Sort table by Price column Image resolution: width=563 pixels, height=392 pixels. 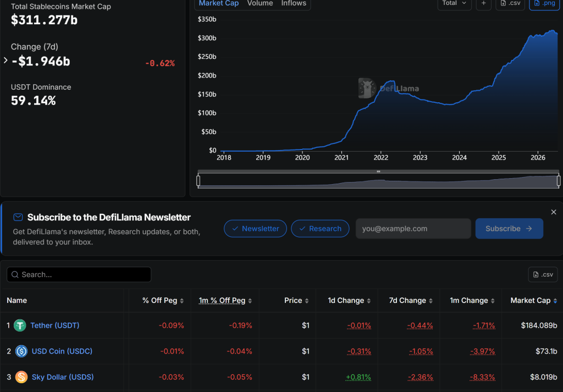pyautogui.click(x=296, y=301)
